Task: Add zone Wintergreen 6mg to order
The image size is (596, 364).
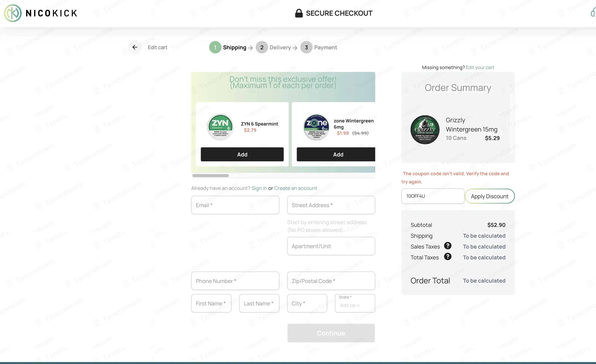Action: pyautogui.click(x=336, y=155)
